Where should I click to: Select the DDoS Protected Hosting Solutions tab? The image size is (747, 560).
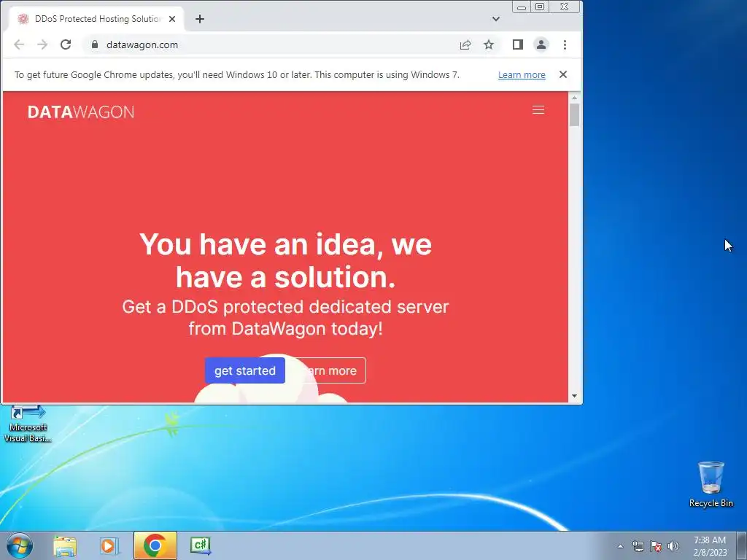point(97,19)
